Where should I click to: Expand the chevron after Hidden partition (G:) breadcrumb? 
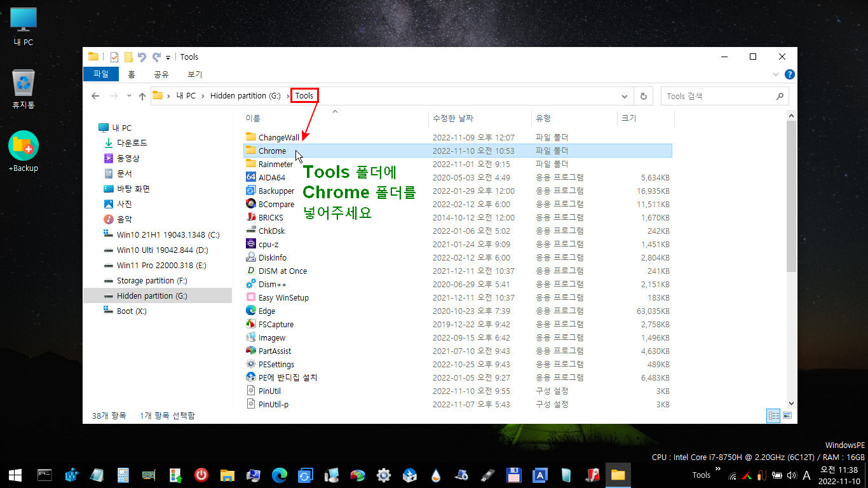pyautogui.click(x=287, y=96)
